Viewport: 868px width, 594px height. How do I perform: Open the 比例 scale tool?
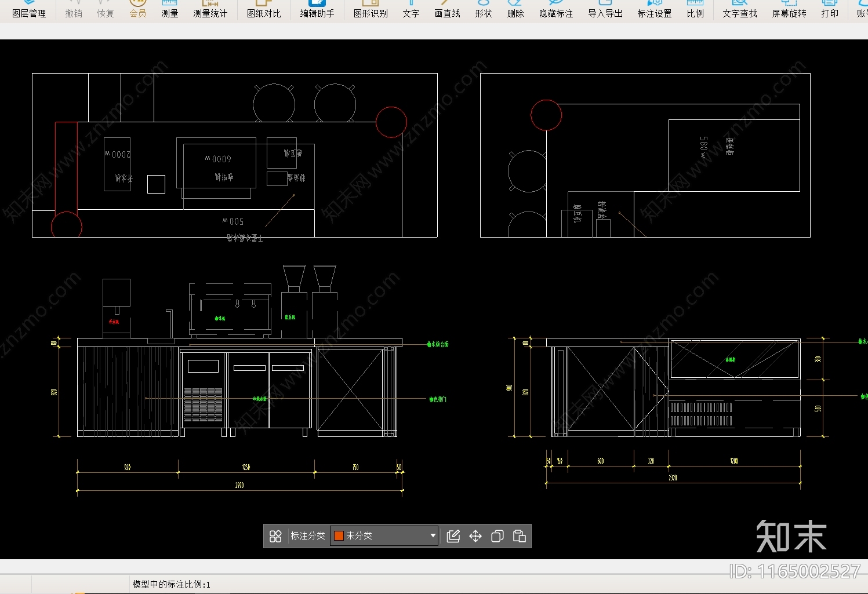[695, 10]
